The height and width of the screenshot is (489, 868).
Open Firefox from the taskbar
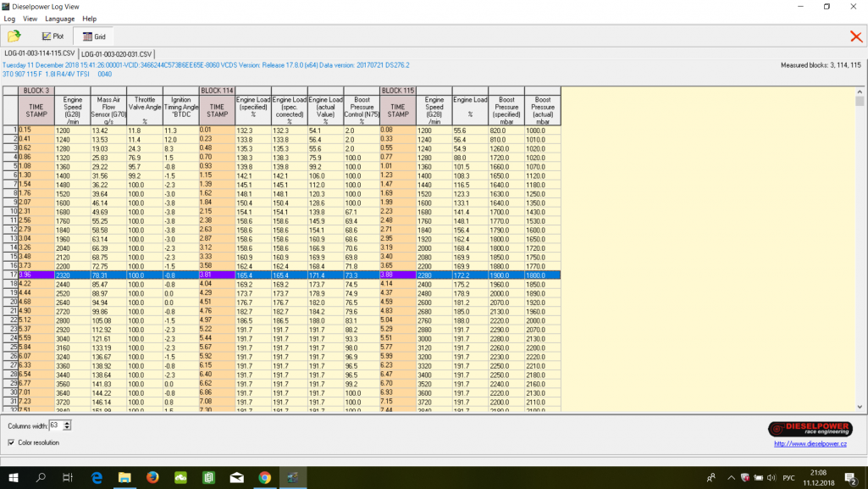pos(152,478)
